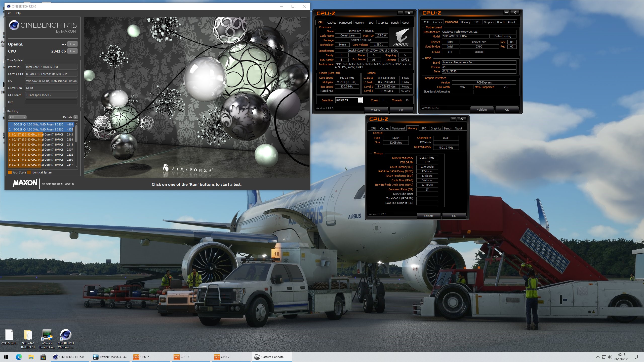The height and width of the screenshot is (362, 644).
Task: Click the Z490 AORUS ULTRA model field
Action: click(465, 36)
